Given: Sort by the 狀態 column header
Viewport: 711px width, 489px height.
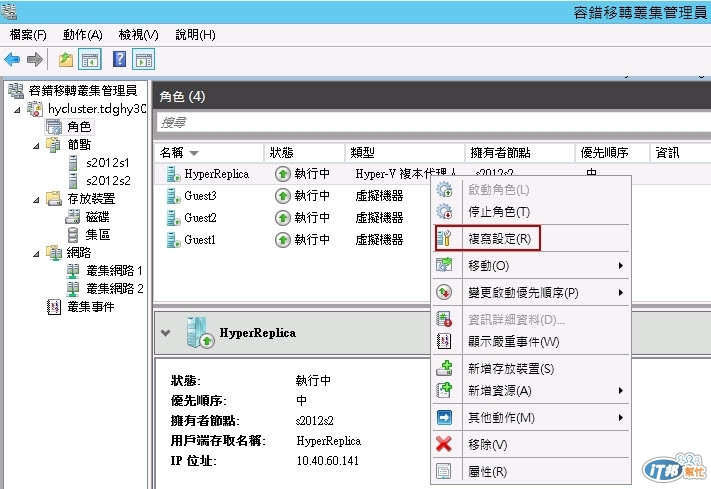Looking at the screenshot, I should point(304,153).
